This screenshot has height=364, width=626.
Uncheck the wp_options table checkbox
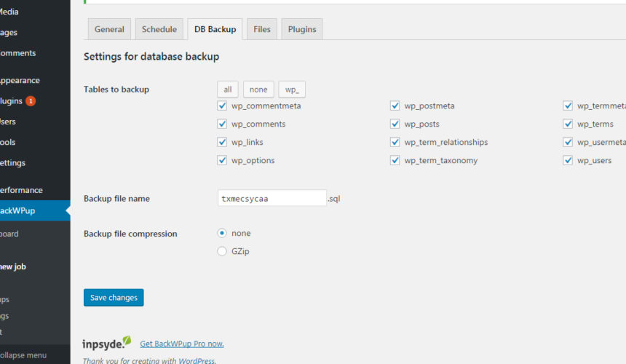(222, 160)
